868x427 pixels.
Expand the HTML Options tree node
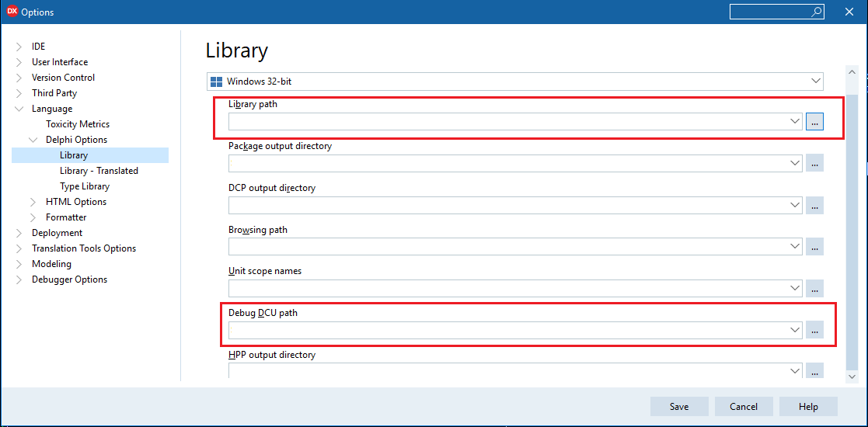33,202
